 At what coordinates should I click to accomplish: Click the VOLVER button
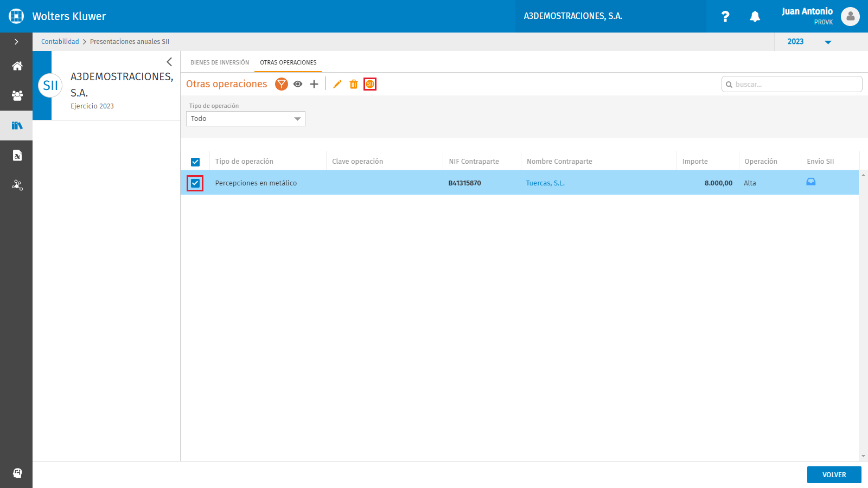click(x=834, y=474)
